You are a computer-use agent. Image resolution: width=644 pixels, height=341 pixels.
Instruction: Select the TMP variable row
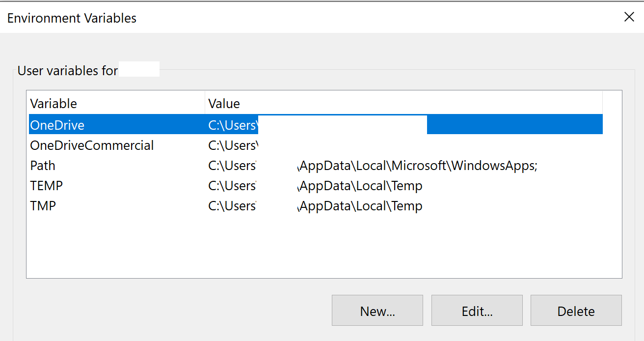[x=43, y=206]
